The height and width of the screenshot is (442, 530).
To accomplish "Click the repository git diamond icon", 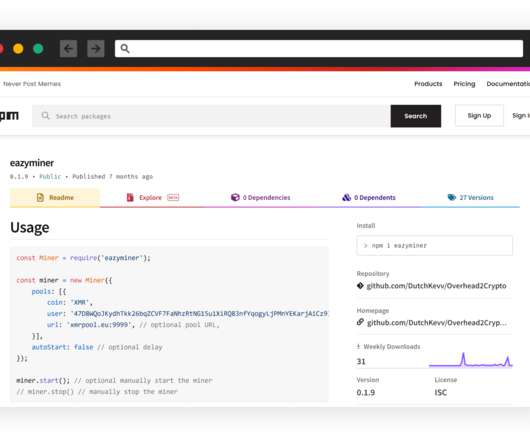I will [360, 286].
